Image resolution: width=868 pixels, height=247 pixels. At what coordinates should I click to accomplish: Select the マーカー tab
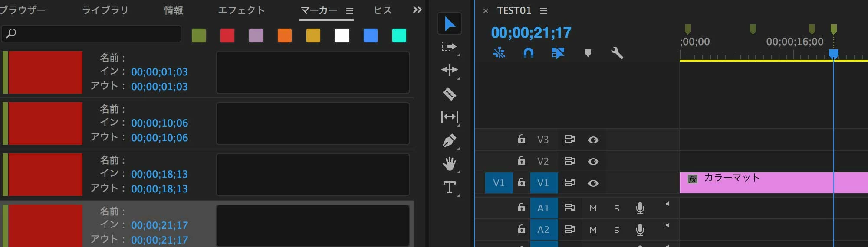pos(319,10)
